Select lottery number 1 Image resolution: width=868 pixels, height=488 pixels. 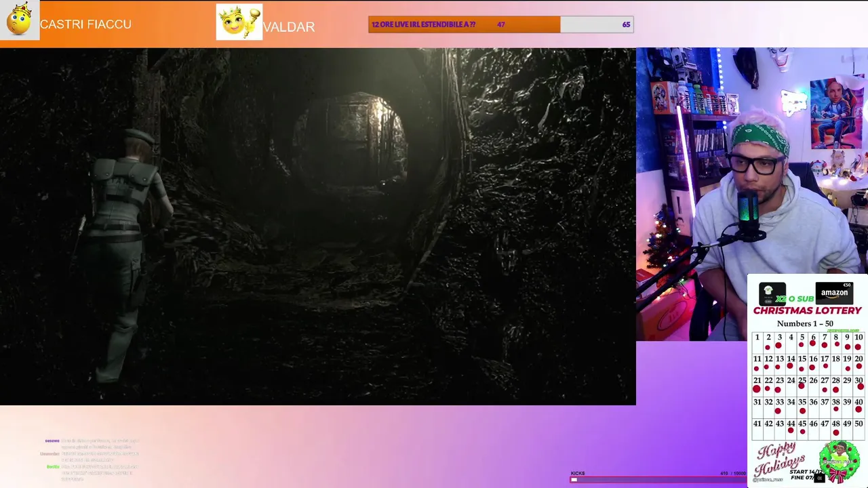(x=757, y=342)
